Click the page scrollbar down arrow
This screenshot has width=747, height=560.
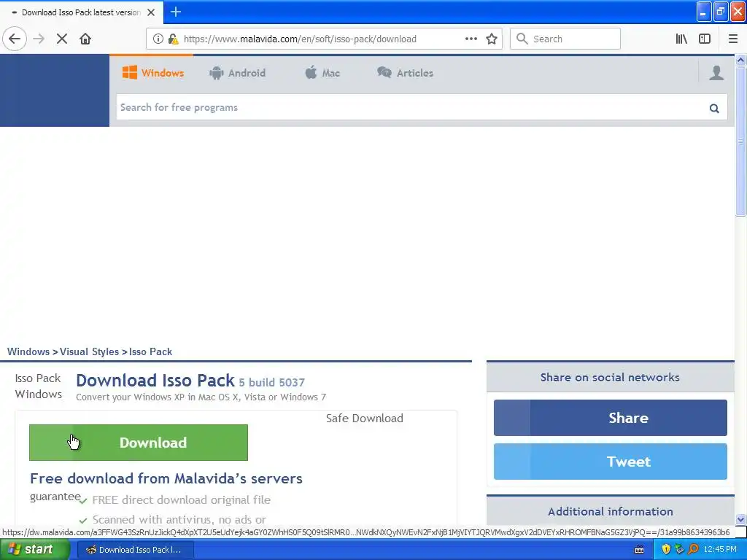tap(740, 519)
